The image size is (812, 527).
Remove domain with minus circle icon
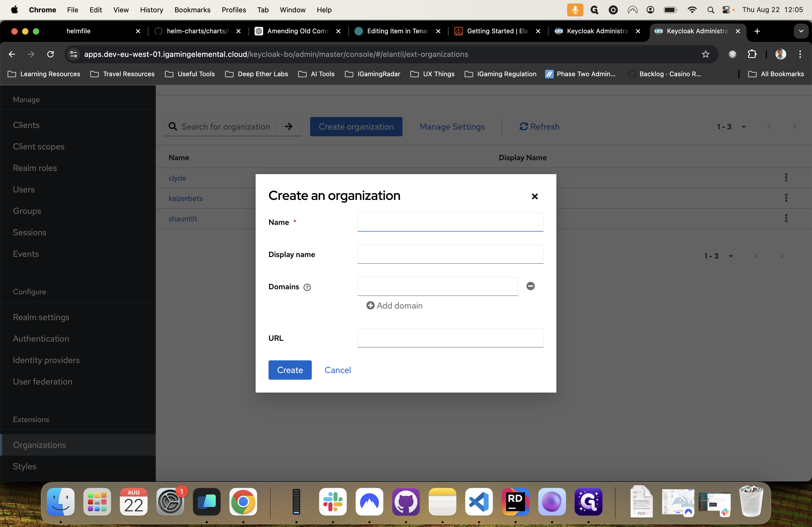coord(530,286)
